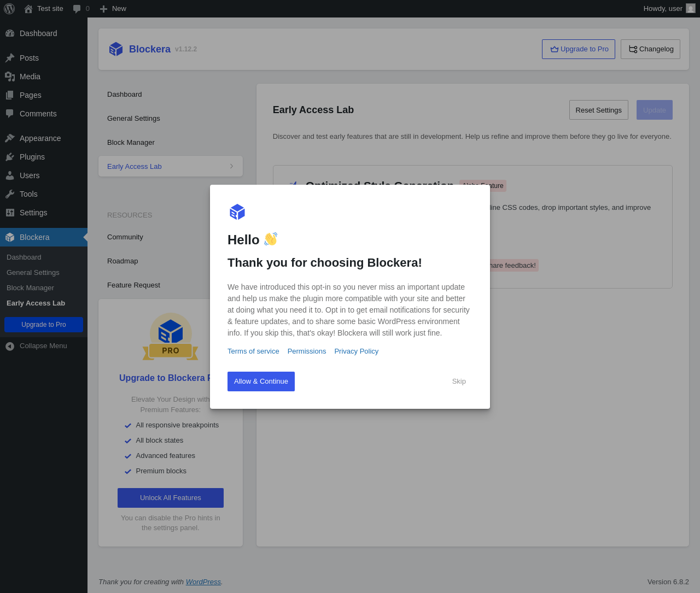Click the Tools wrench icon
The image size is (700, 593).
pos(10,194)
